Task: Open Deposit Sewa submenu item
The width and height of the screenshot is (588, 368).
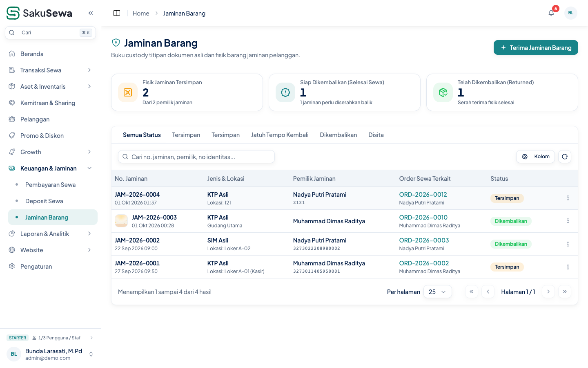Action: (x=53, y=201)
